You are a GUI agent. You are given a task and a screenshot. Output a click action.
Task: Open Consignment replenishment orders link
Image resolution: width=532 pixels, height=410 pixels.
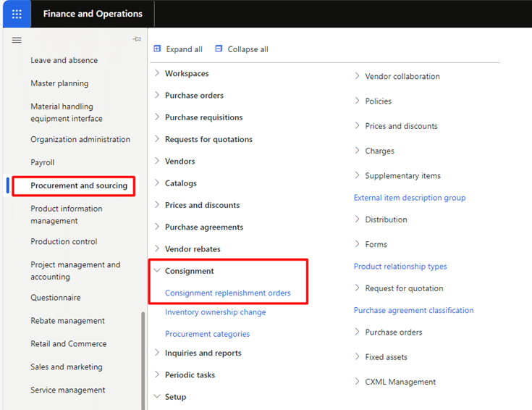(228, 293)
